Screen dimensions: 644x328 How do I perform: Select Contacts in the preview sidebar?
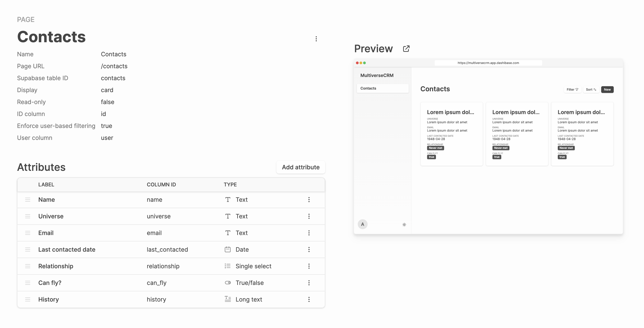(x=382, y=88)
